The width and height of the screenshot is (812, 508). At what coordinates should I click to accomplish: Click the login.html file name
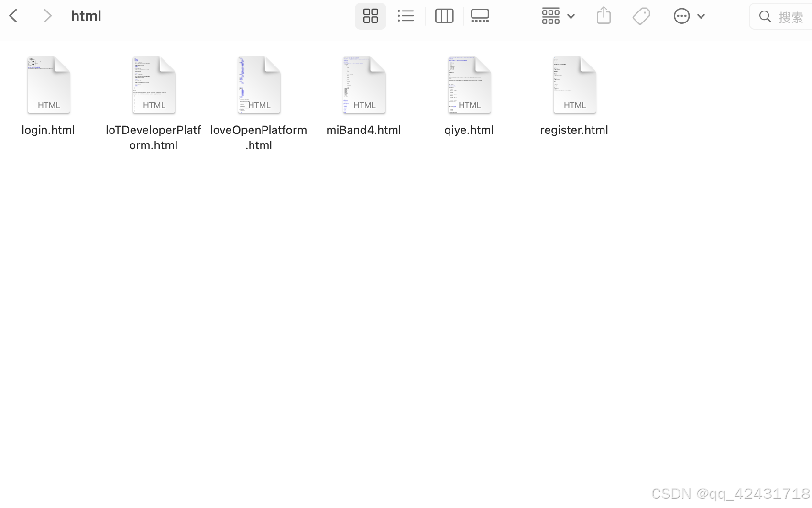[48, 130]
